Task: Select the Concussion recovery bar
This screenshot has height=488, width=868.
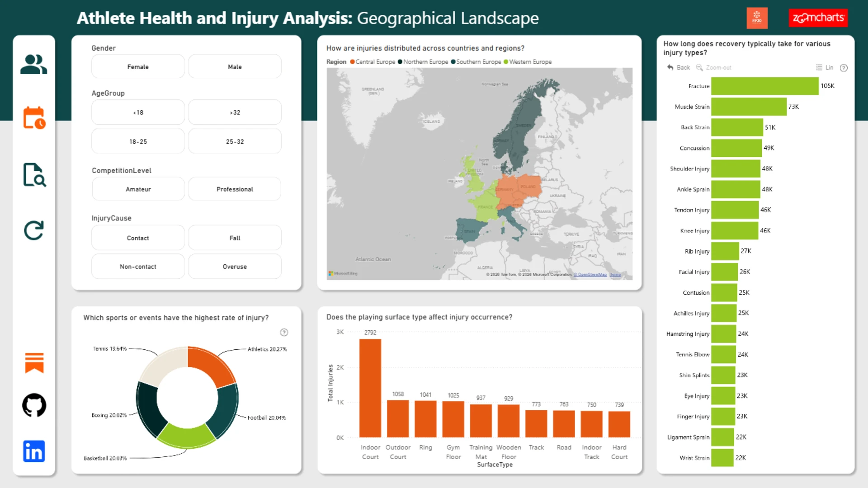Action: pos(736,148)
